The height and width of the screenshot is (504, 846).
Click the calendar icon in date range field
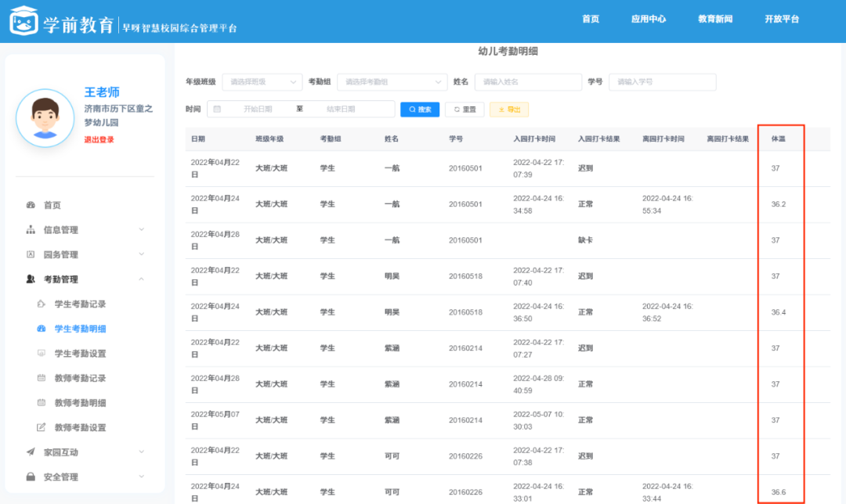click(218, 109)
